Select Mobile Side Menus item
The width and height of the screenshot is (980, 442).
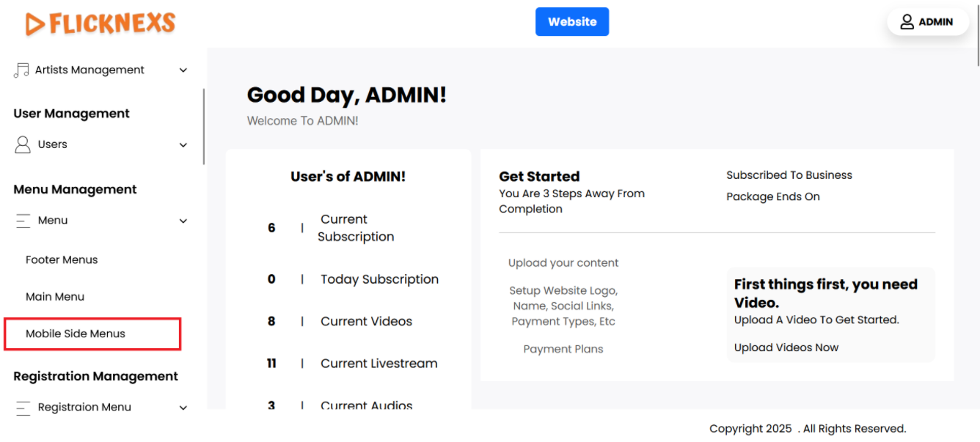(x=76, y=334)
